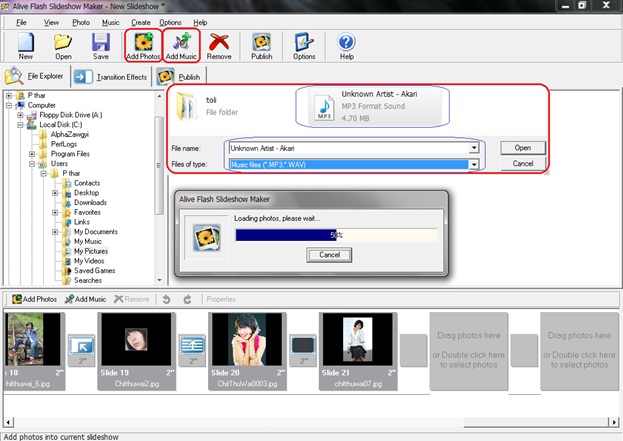Collapse the Local Disk (C:) node
Screen dimensions: 623x441
[x=21, y=125]
